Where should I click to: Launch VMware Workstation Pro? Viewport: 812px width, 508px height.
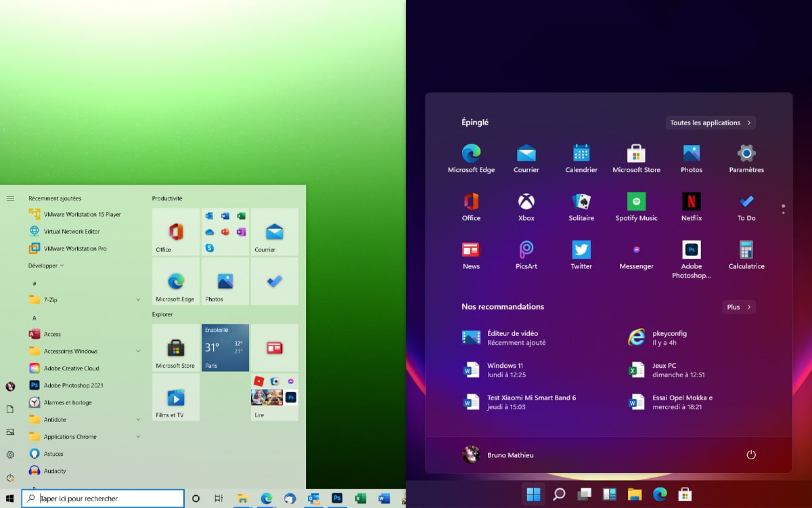tap(68, 249)
